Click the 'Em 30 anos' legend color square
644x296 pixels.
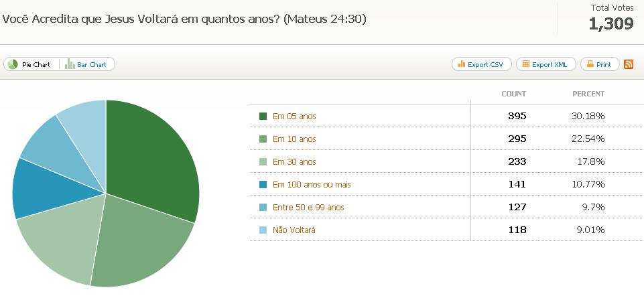pos(263,162)
